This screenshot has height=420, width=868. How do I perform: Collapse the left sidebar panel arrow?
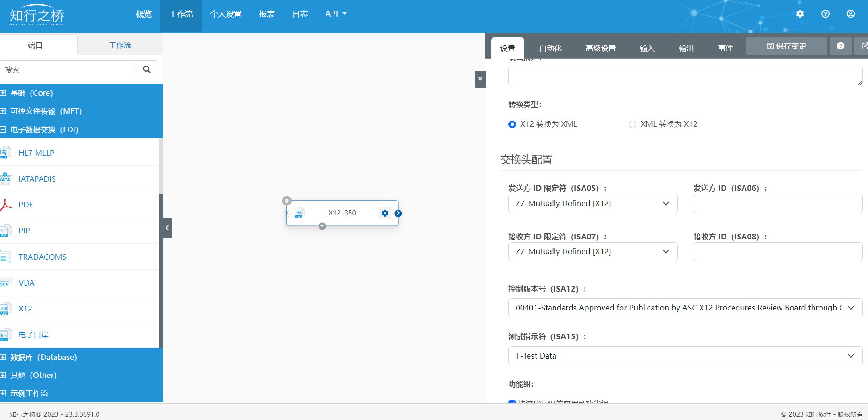tap(167, 228)
